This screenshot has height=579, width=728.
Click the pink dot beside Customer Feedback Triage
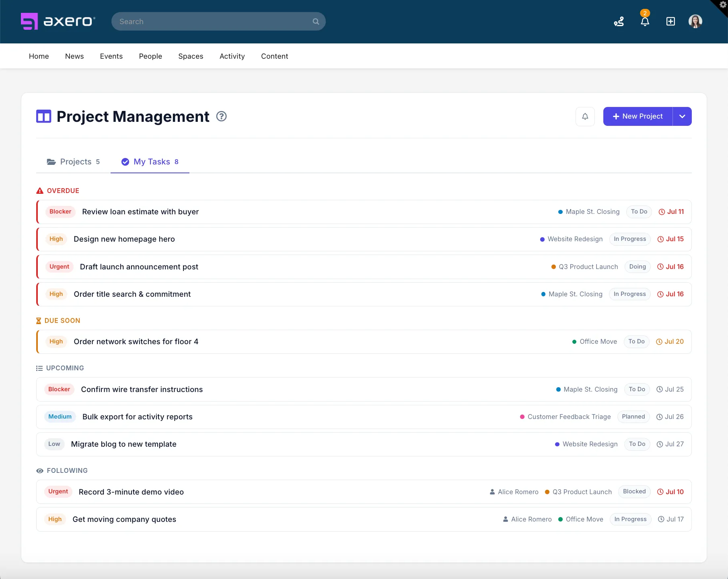coord(522,417)
